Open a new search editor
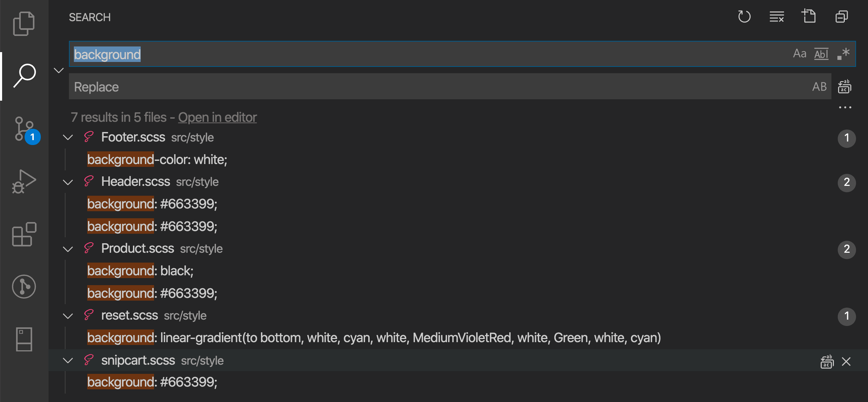The image size is (868, 402). pos(809,17)
